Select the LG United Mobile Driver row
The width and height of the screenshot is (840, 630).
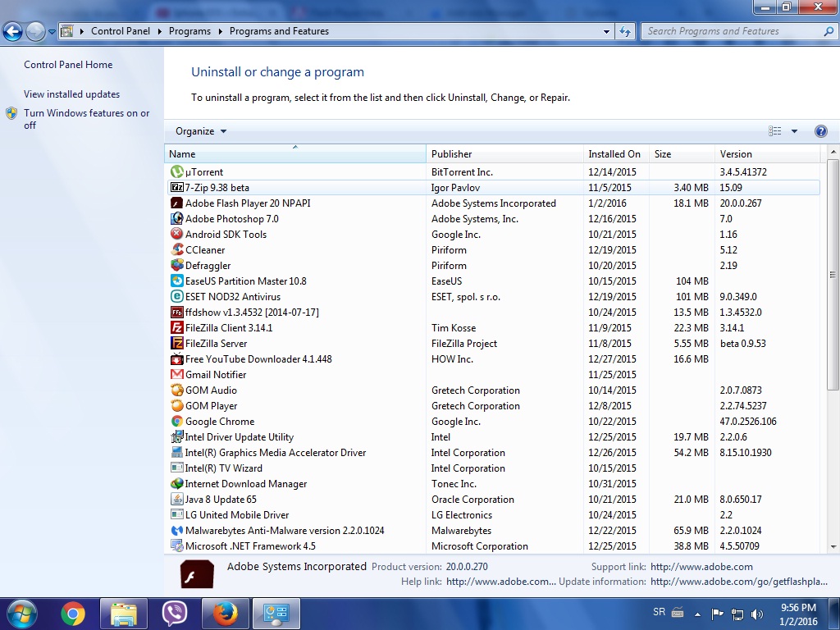pyautogui.click(x=492, y=515)
